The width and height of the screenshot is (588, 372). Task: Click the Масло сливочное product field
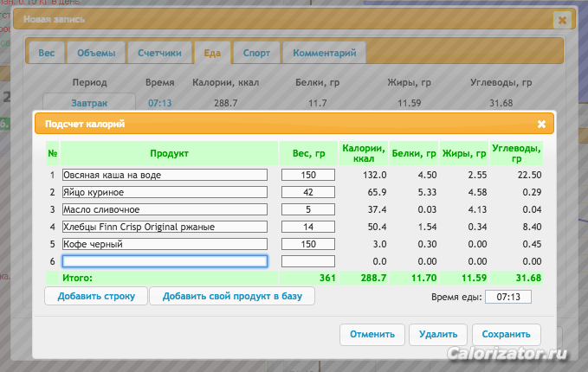pyautogui.click(x=165, y=209)
